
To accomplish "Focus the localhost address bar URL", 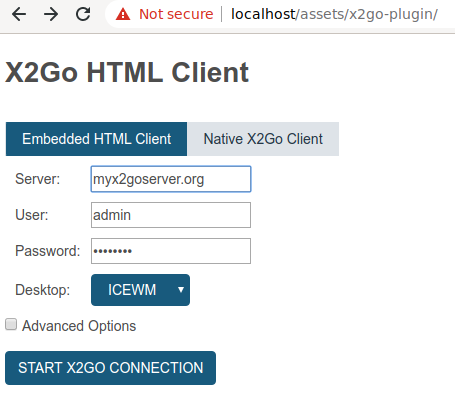I will 334,14.
